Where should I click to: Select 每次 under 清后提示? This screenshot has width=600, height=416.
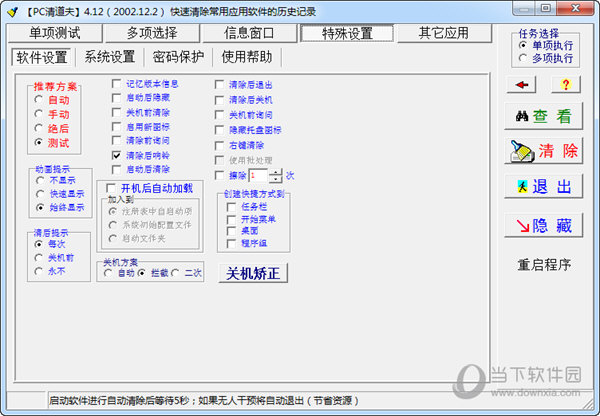[50, 244]
